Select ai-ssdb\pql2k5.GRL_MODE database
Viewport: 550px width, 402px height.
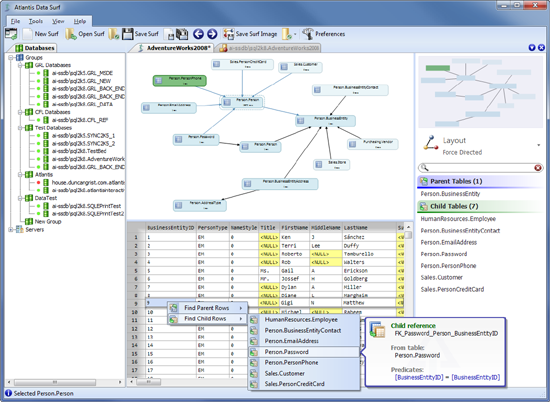tap(82, 73)
